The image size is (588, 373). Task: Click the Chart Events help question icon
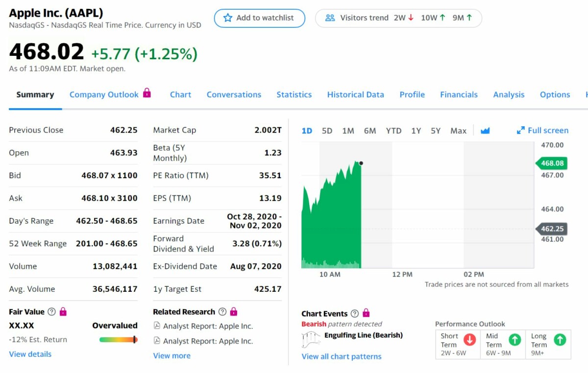(x=355, y=314)
